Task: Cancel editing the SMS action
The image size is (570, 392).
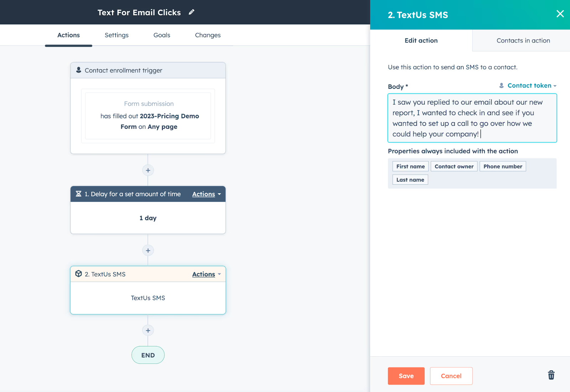Action: [451, 376]
